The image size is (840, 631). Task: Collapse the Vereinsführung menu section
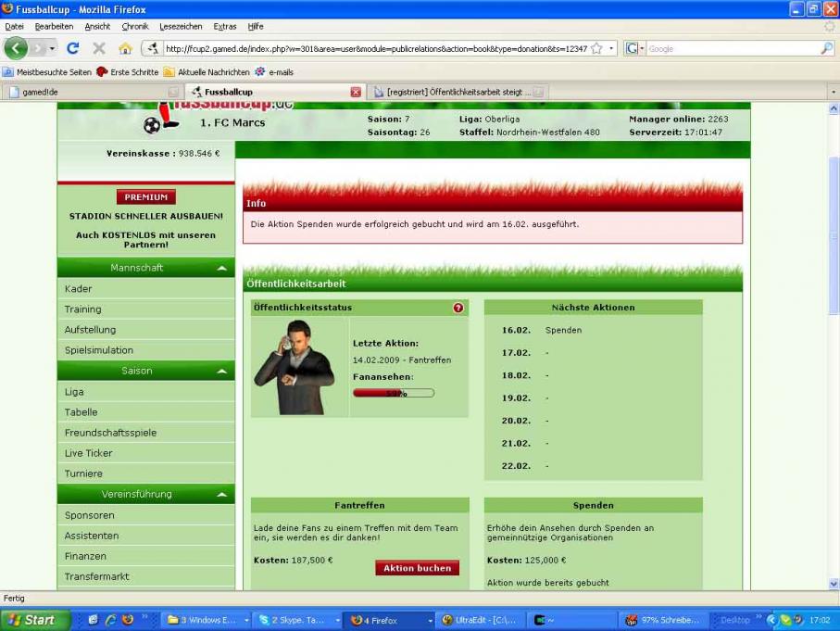pos(220,495)
